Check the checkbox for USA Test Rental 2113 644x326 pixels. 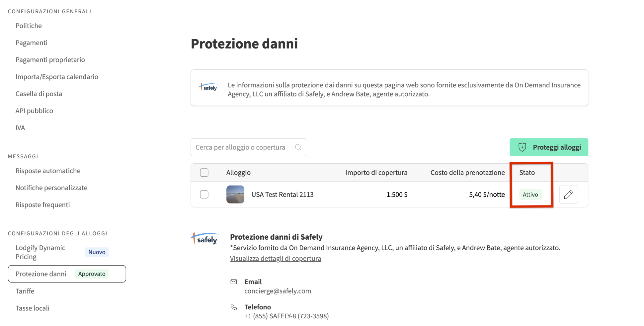pos(204,194)
